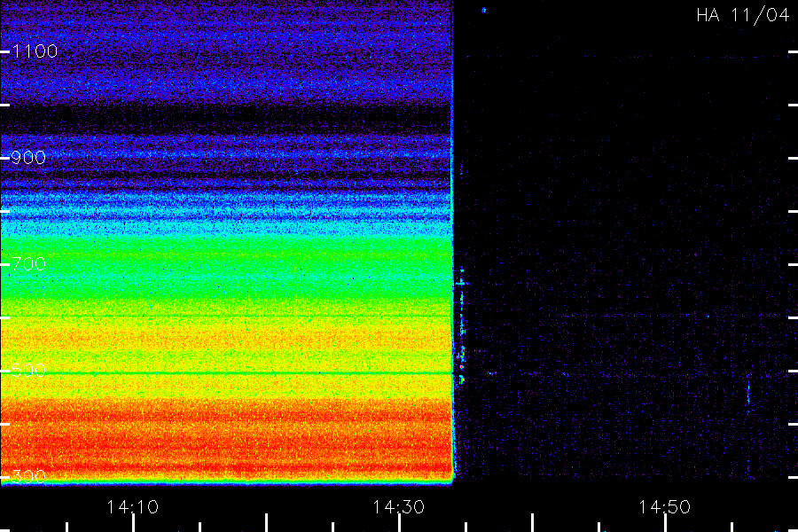Click the time tick mark below 14:10
The width and height of the screenshot is (798, 532).
(133, 523)
